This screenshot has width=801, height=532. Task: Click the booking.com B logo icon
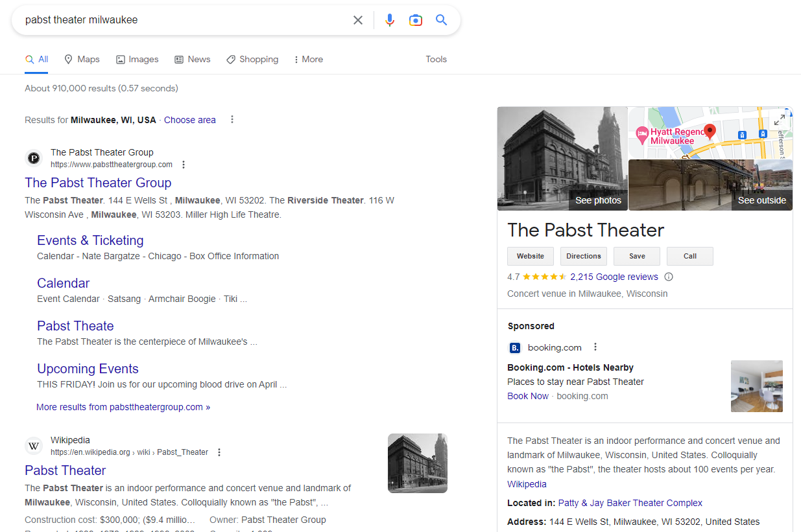point(514,347)
